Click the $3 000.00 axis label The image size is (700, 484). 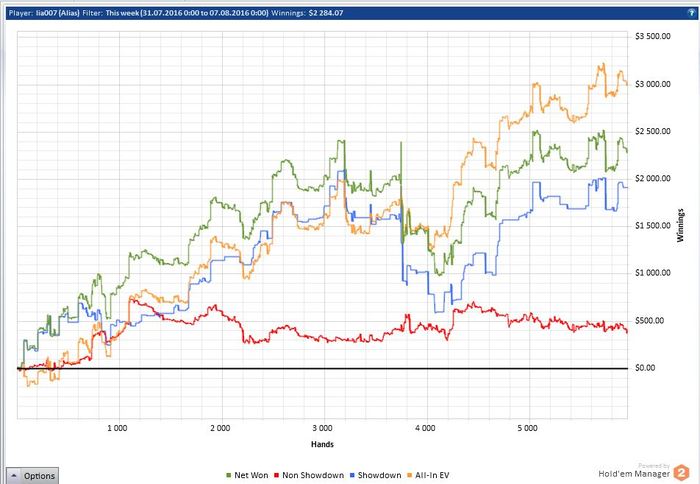(653, 84)
